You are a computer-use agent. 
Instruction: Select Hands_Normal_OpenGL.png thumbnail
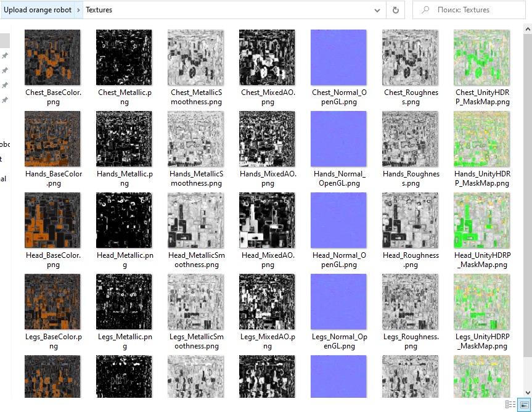click(338, 139)
